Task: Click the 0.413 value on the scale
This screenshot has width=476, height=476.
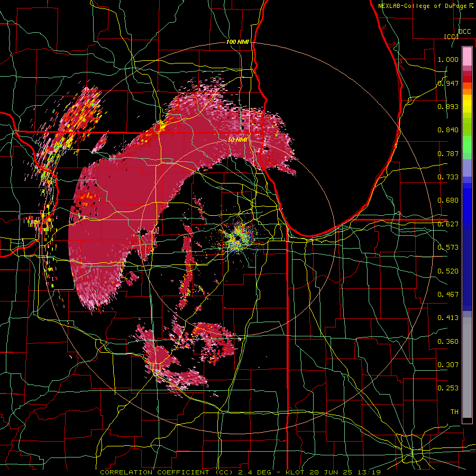Action: pyautogui.click(x=448, y=318)
